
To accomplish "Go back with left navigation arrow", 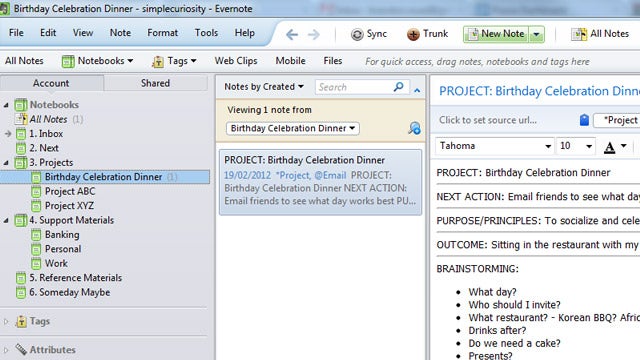I will pos(292,35).
